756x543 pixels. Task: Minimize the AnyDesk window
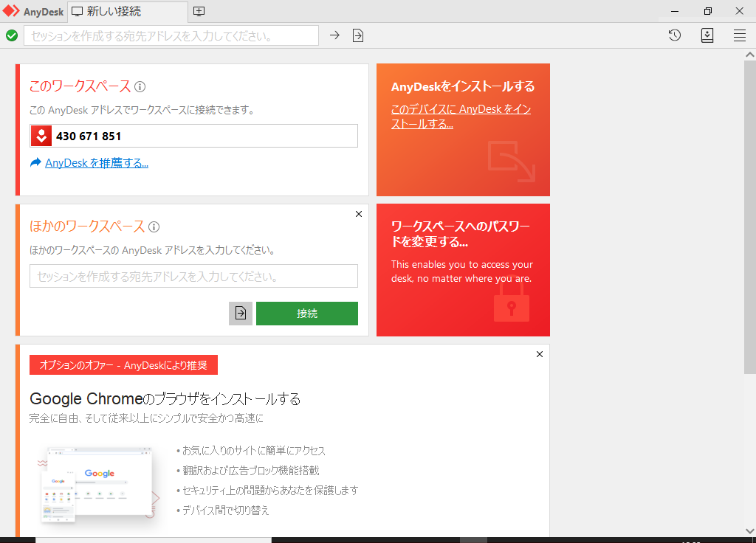(x=675, y=11)
